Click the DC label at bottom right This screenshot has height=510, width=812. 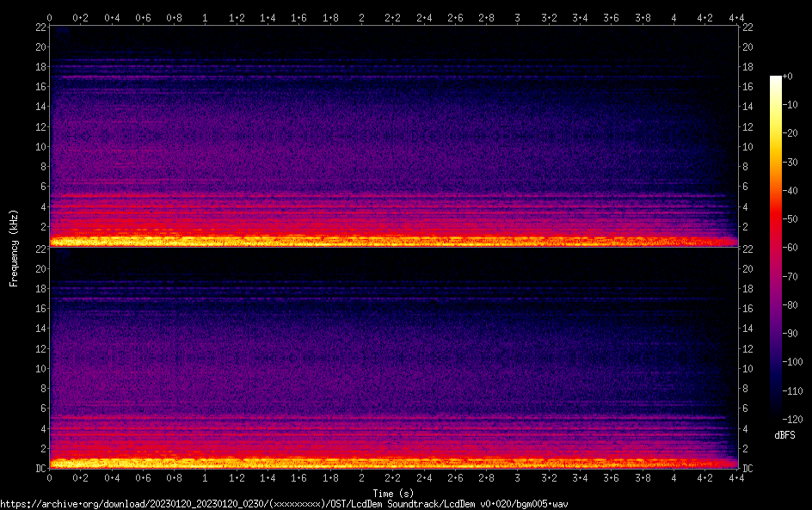pyautogui.click(x=748, y=468)
